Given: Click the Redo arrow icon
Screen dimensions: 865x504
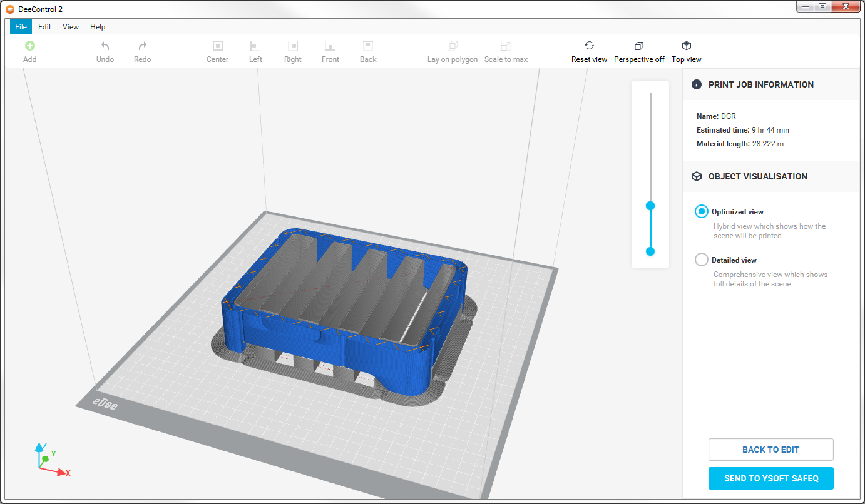Looking at the screenshot, I should pos(143,46).
